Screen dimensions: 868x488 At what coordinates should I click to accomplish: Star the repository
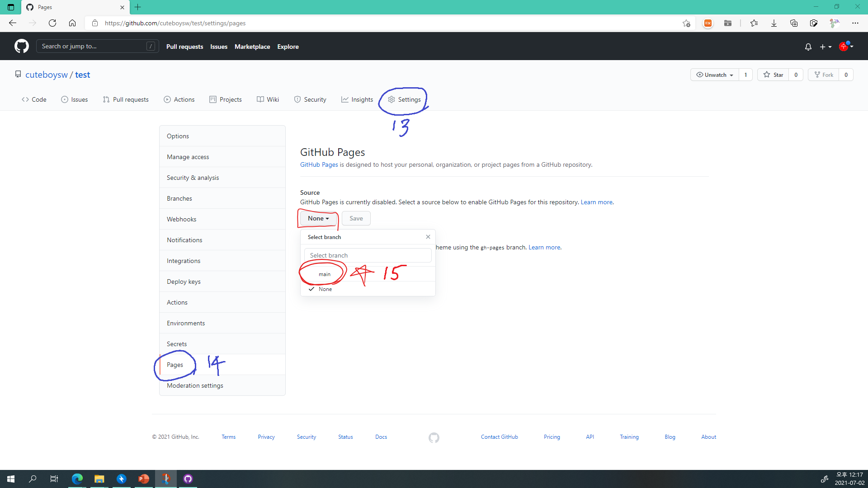pos(774,75)
